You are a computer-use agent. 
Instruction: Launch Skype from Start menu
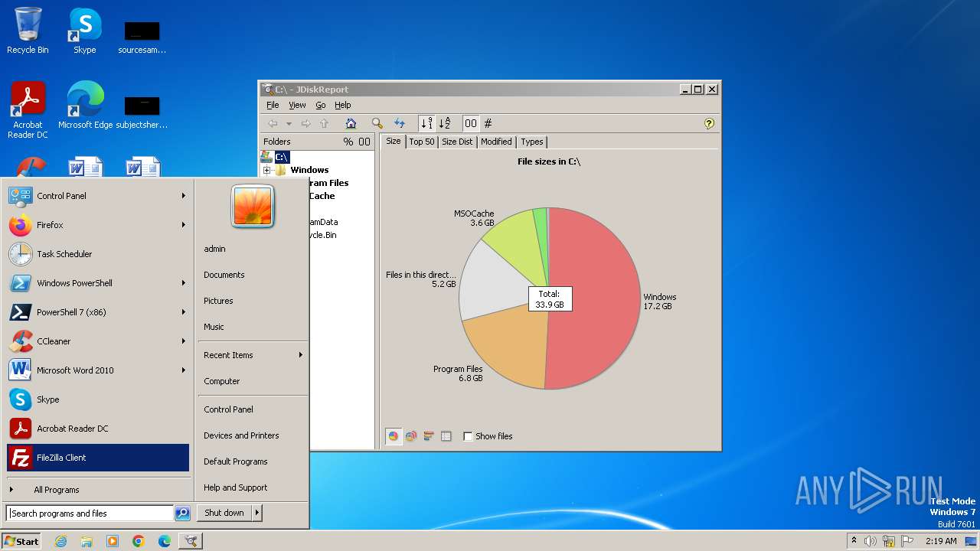(97, 399)
